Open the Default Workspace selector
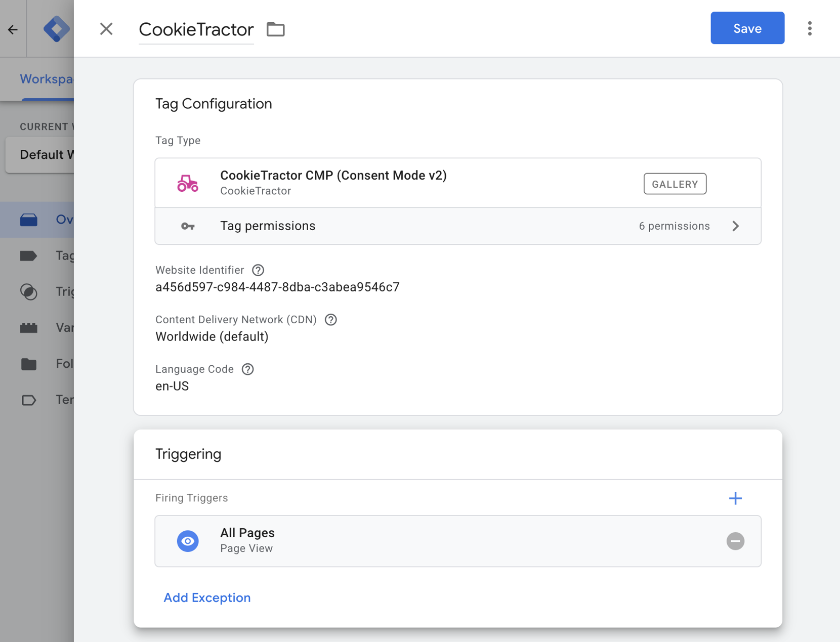Viewport: 840px width, 642px height. [40, 154]
